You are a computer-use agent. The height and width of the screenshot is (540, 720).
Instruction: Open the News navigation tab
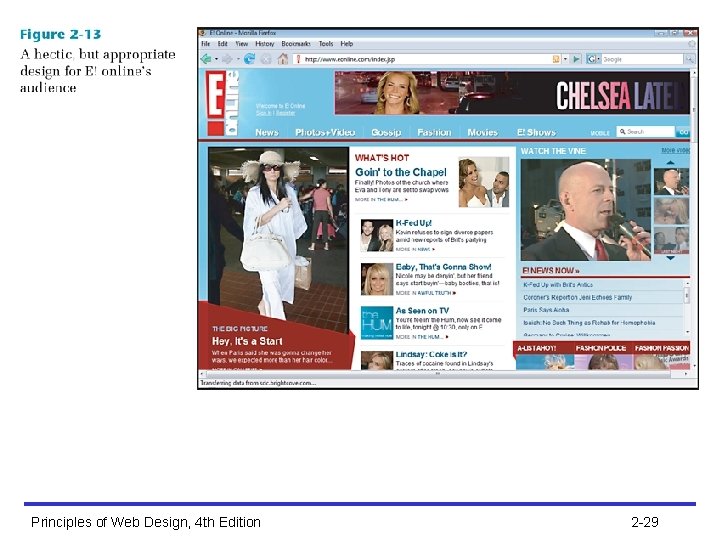pyautogui.click(x=267, y=132)
